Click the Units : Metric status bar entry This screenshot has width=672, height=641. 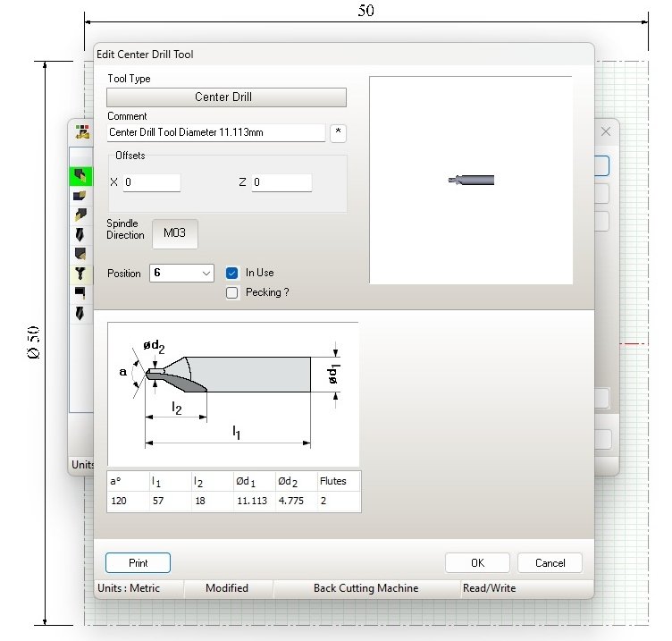pos(139,588)
